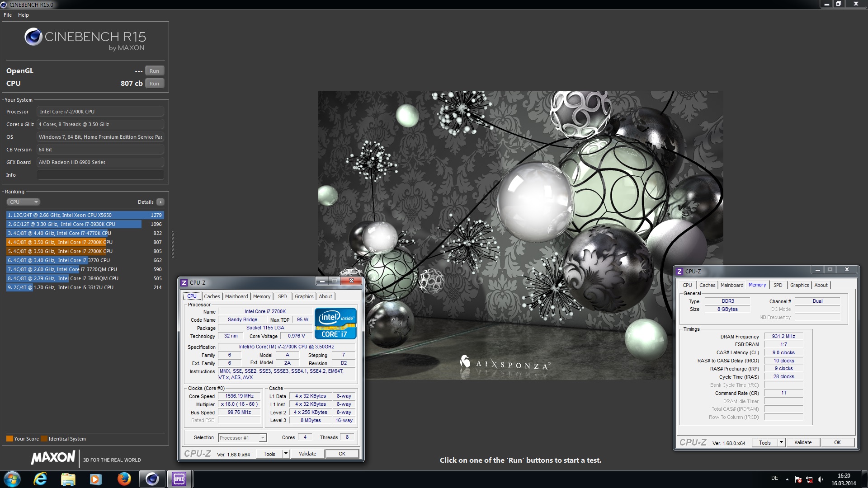Viewport: 868px width, 488px height.
Task: Switch to SPD tab in right CPU-Z
Action: [778, 285]
